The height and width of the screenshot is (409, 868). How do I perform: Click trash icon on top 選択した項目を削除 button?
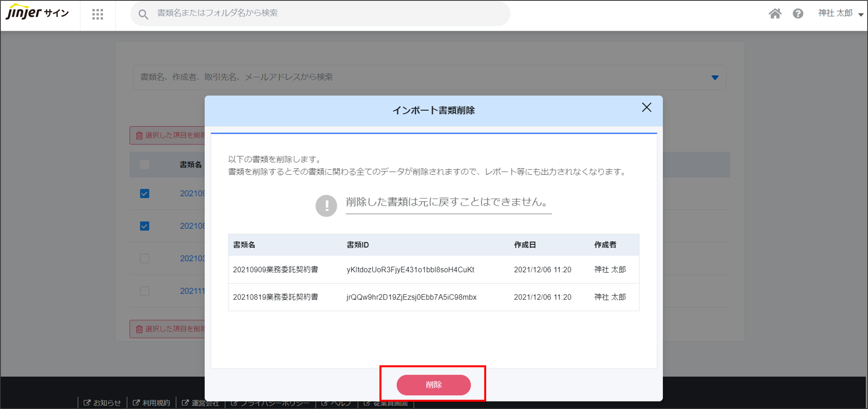click(139, 135)
